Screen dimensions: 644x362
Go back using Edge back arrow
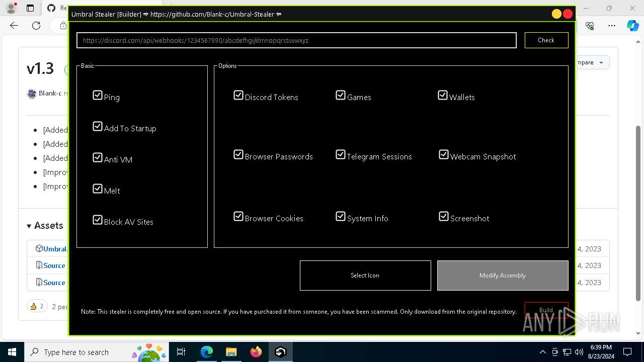click(14, 26)
